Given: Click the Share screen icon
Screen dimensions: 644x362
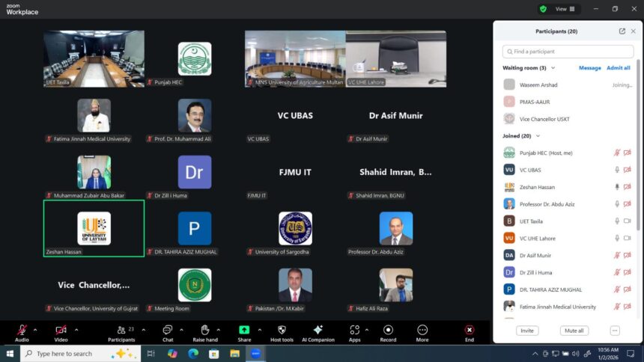Looking at the screenshot, I should (x=244, y=330).
